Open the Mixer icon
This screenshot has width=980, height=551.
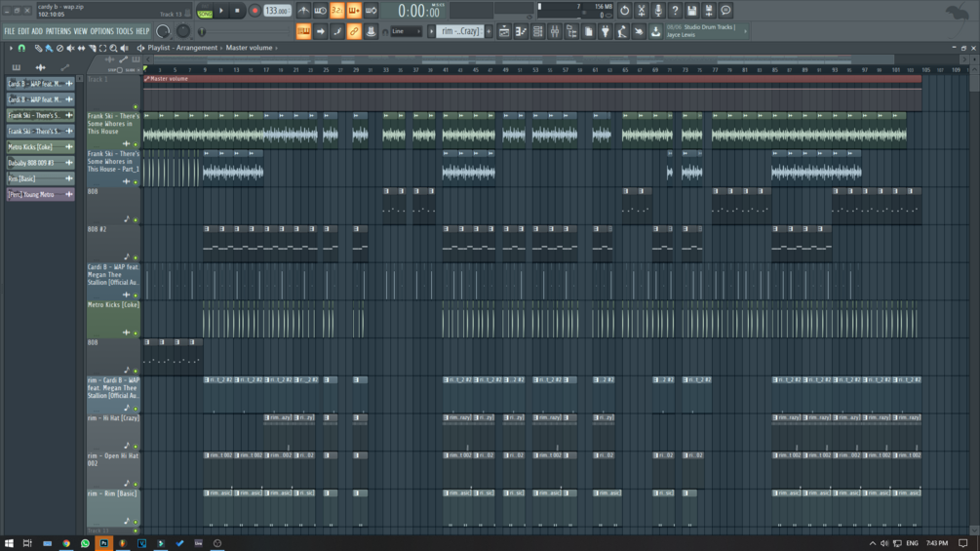555,31
